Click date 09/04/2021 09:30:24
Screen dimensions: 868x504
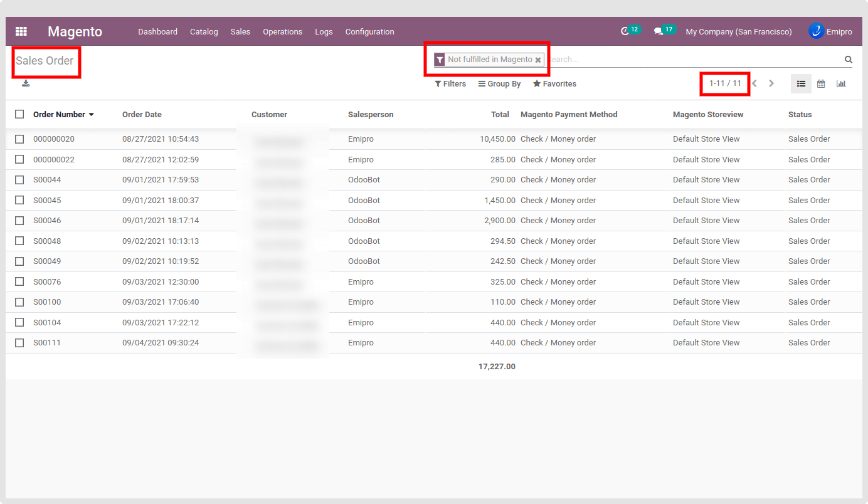point(161,343)
